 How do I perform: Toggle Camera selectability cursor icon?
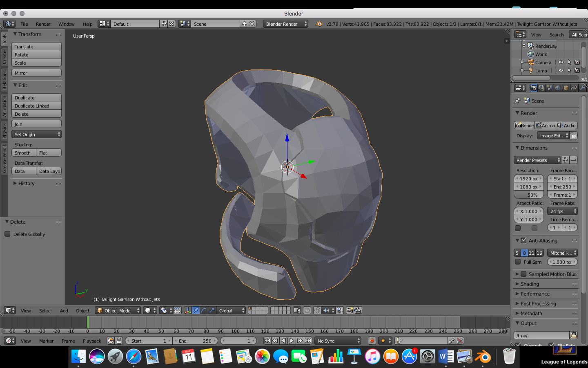point(569,62)
